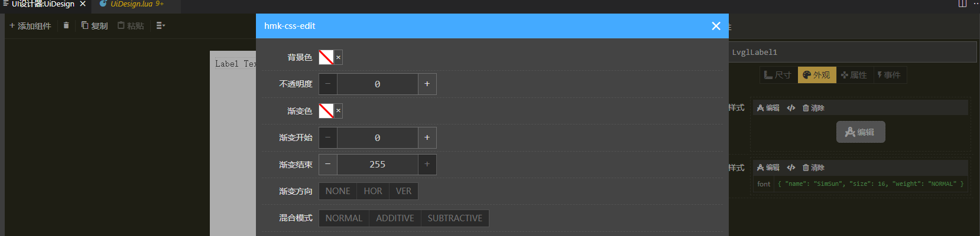The width and height of the screenshot is (980, 236).
Task: Click the large gray 编辑 edit button
Action: (x=860, y=132)
